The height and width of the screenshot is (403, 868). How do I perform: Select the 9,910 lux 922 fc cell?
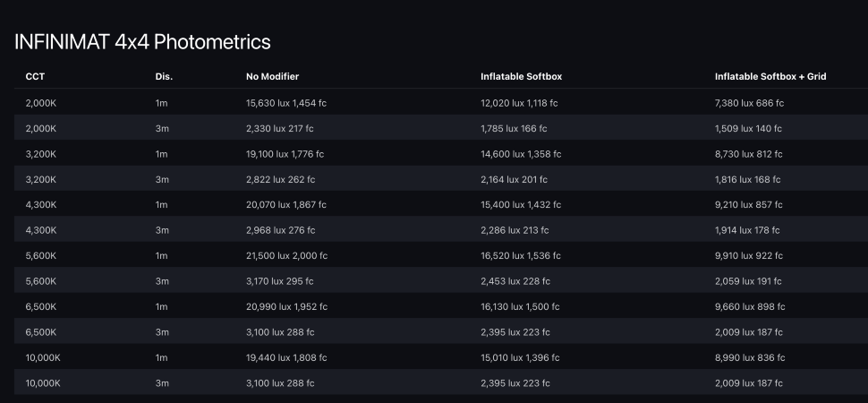click(x=750, y=255)
